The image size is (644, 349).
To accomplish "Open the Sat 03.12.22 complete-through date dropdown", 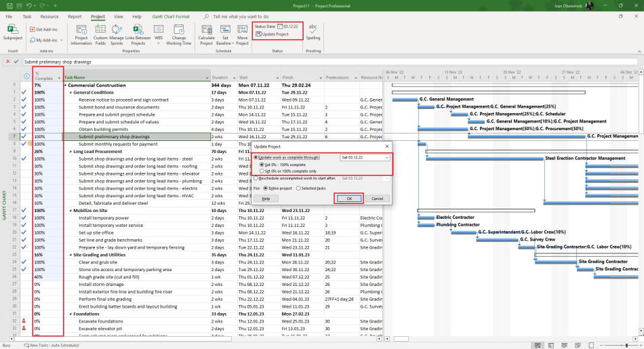I will [x=387, y=157].
